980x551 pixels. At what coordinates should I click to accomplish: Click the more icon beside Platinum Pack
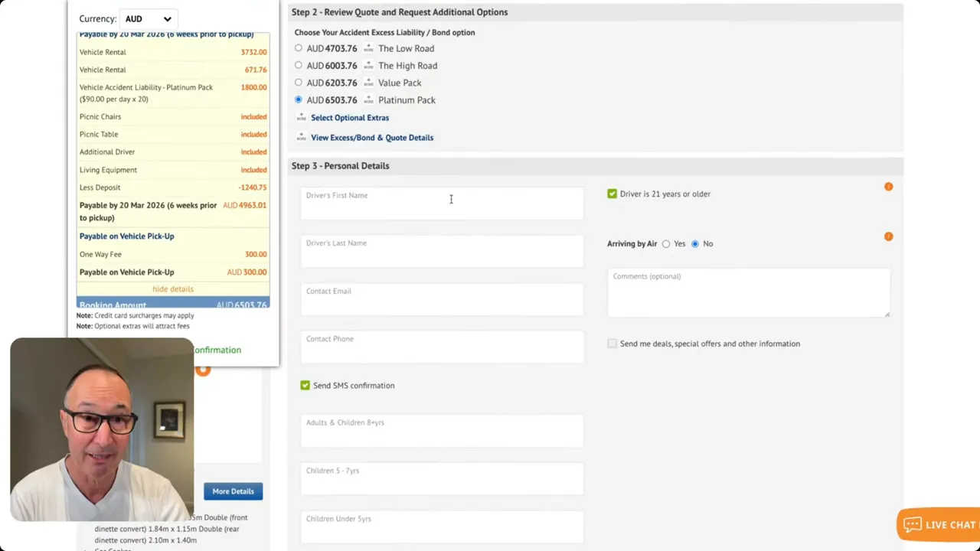(x=367, y=99)
